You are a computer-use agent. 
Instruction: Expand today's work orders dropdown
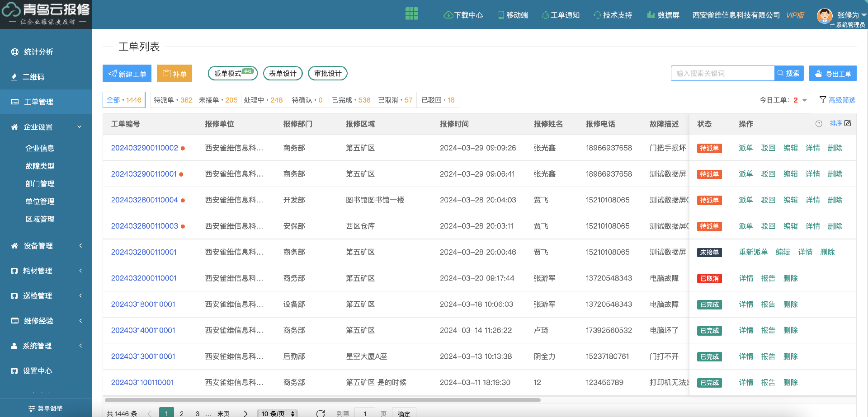(805, 100)
